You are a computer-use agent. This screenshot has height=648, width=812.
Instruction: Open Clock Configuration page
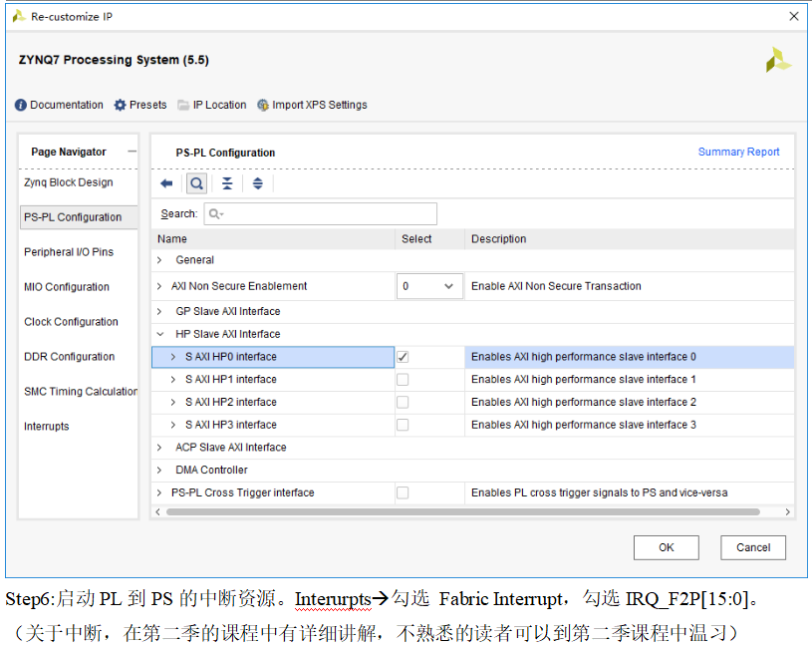pos(71,322)
